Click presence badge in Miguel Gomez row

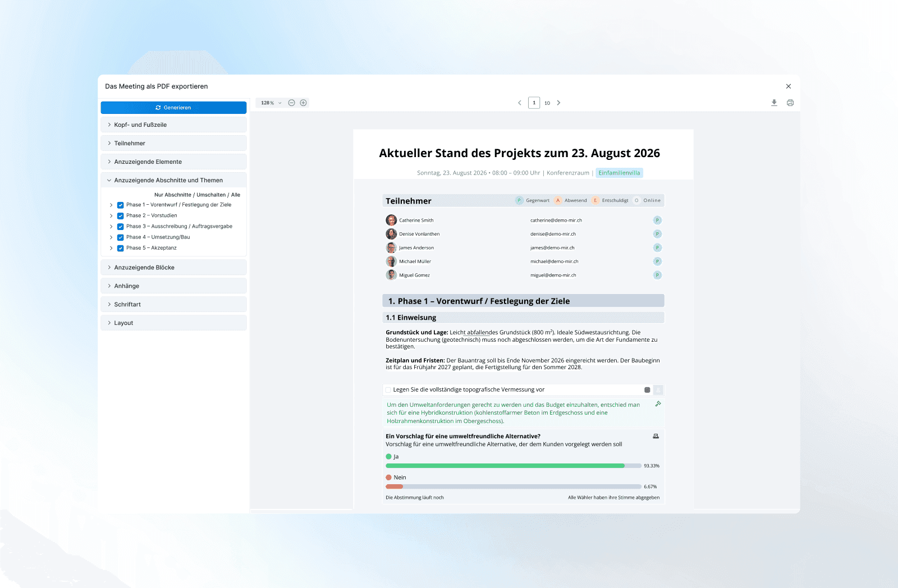tap(657, 275)
